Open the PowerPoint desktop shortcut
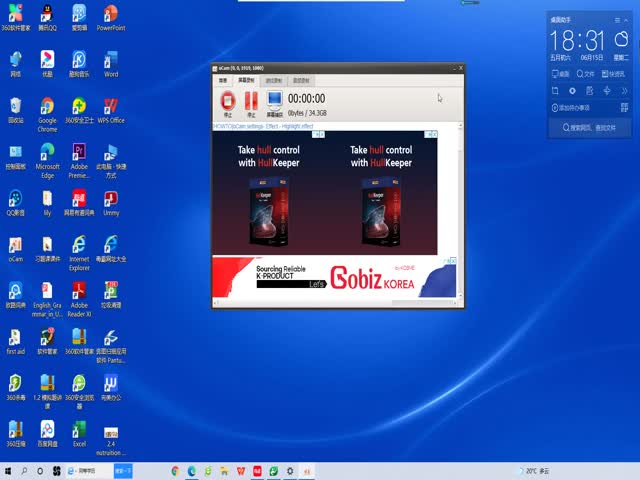Image resolution: width=640 pixels, height=480 pixels. pos(111,15)
